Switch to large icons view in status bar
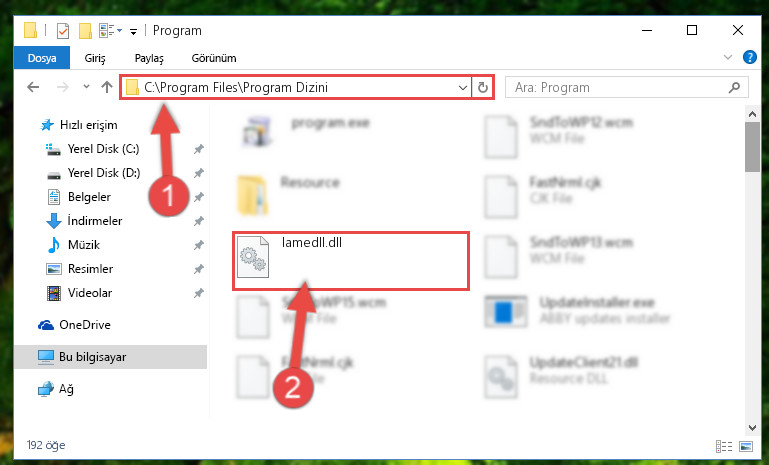This screenshot has width=769, height=465. pyautogui.click(x=746, y=446)
